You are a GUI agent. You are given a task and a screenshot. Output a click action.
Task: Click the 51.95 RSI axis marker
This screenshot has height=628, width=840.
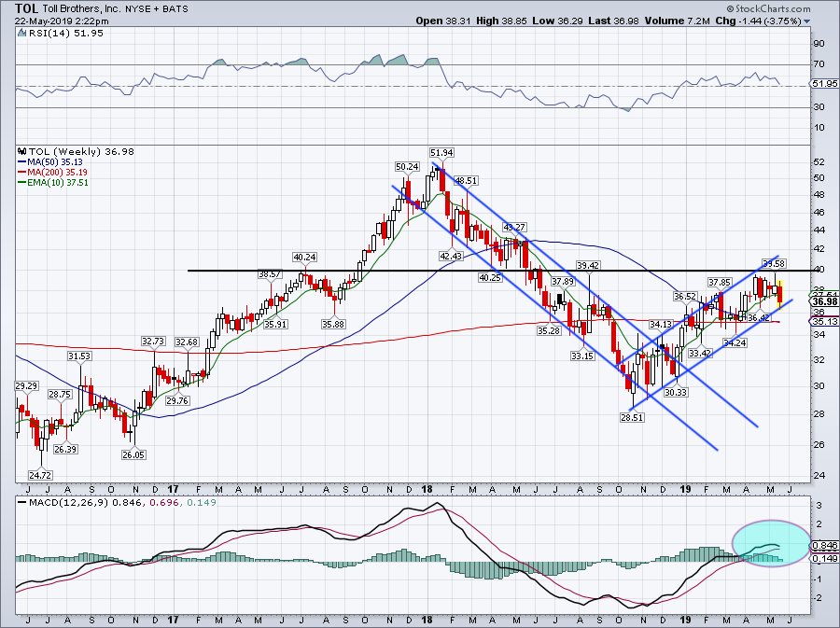(x=824, y=84)
